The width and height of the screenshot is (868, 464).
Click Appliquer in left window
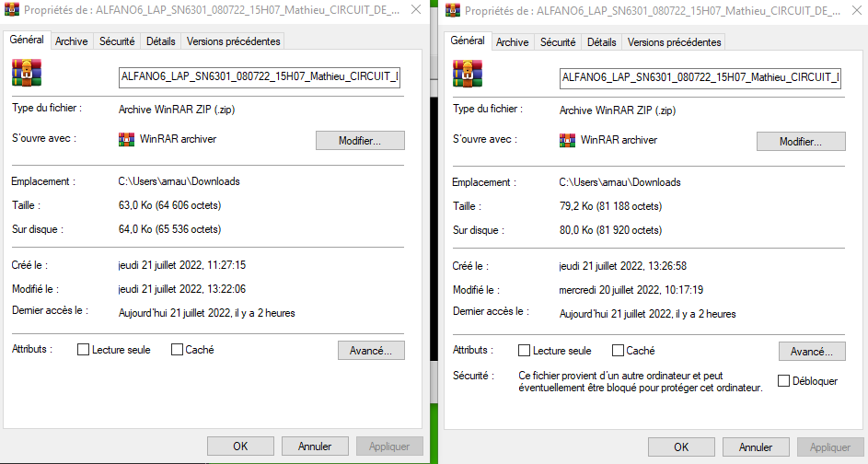point(389,447)
